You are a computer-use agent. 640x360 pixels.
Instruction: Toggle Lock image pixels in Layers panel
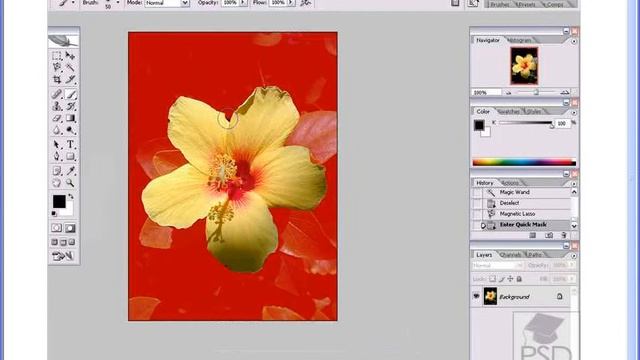click(x=502, y=279)
